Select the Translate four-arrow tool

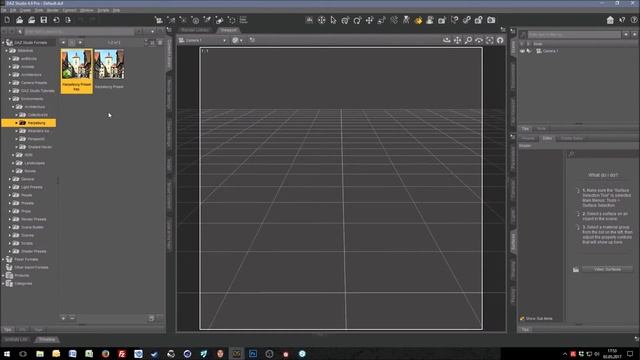click(x=369, y=20)
